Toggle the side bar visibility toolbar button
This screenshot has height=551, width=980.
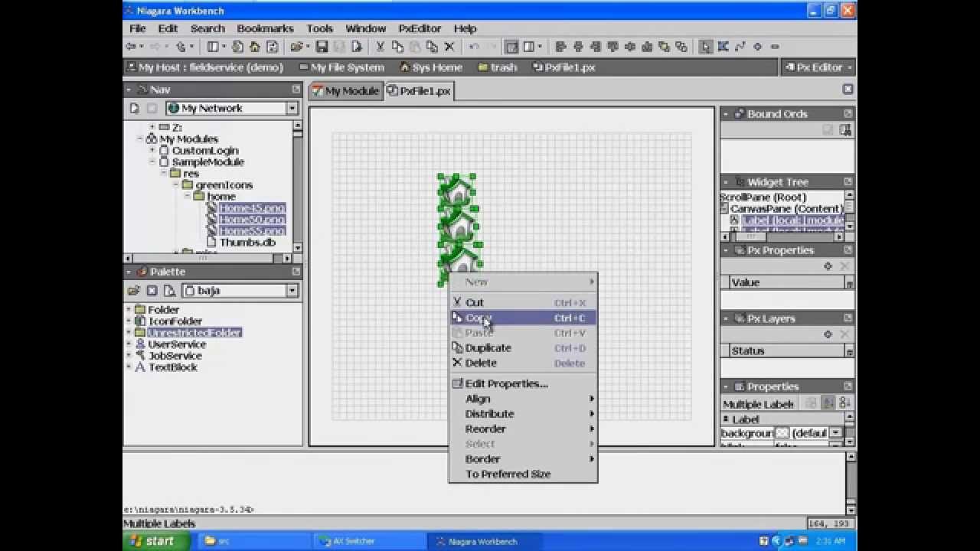pos(213,47)
